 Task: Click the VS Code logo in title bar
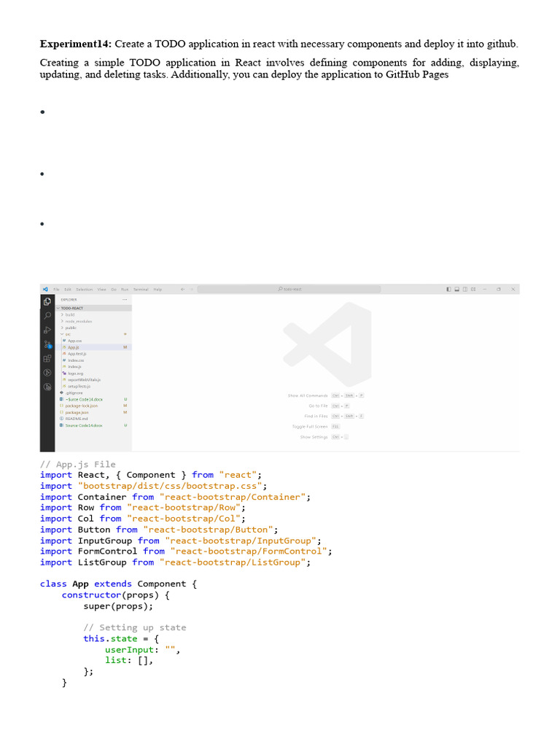45,289
